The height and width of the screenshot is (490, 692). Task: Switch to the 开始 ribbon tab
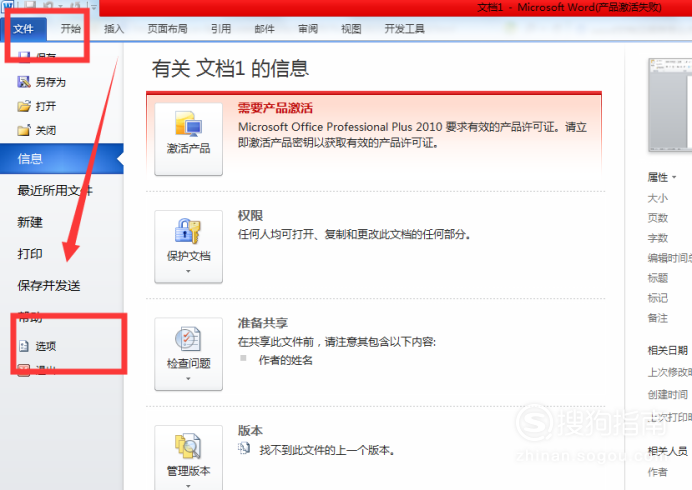[x=71, y=29]
